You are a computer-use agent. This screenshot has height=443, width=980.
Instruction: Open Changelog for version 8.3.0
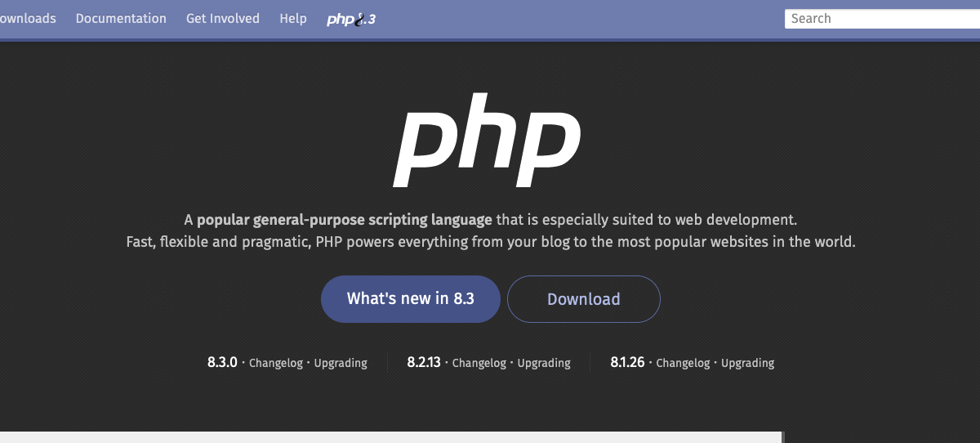pos(276,363)
